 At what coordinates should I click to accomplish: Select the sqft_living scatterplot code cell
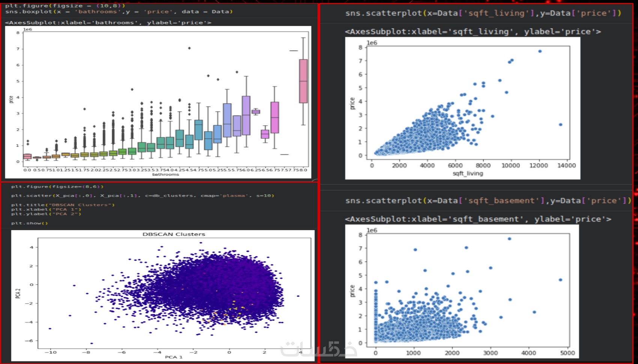coord(483,13)
